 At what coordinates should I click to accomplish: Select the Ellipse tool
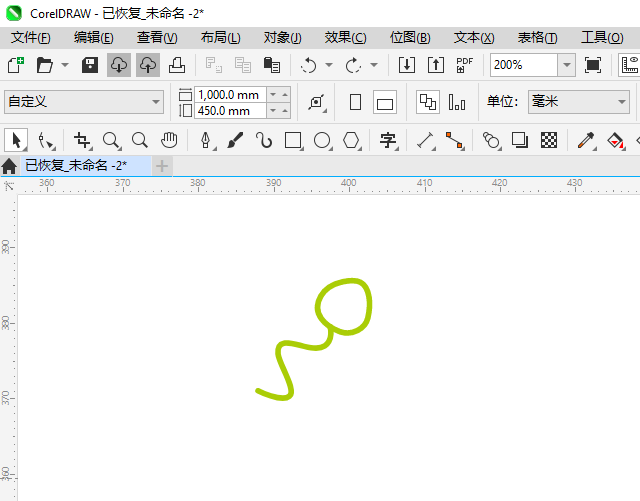point(322,141)
